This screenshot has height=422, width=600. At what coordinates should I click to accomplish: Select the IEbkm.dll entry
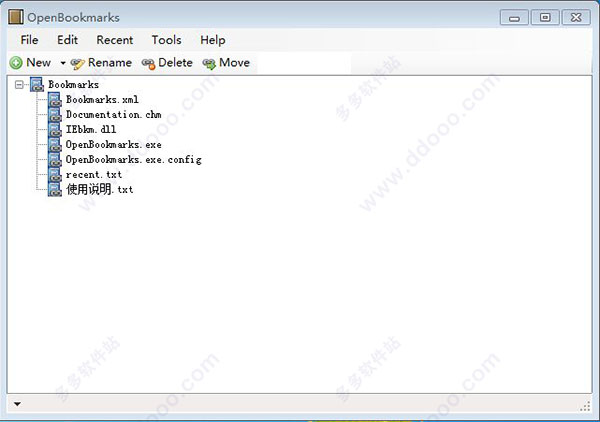(x=91, y=129)
